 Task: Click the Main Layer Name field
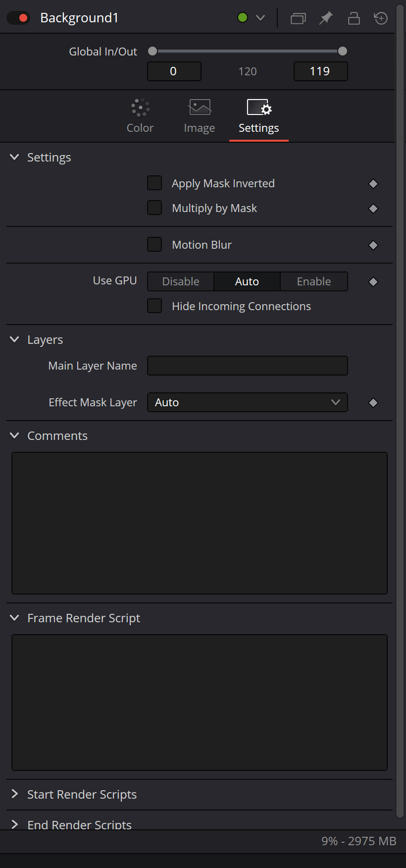pos(248,366)
